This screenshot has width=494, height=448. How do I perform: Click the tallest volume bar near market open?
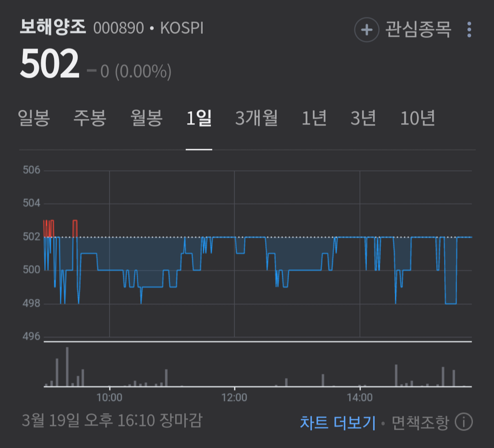67,367
